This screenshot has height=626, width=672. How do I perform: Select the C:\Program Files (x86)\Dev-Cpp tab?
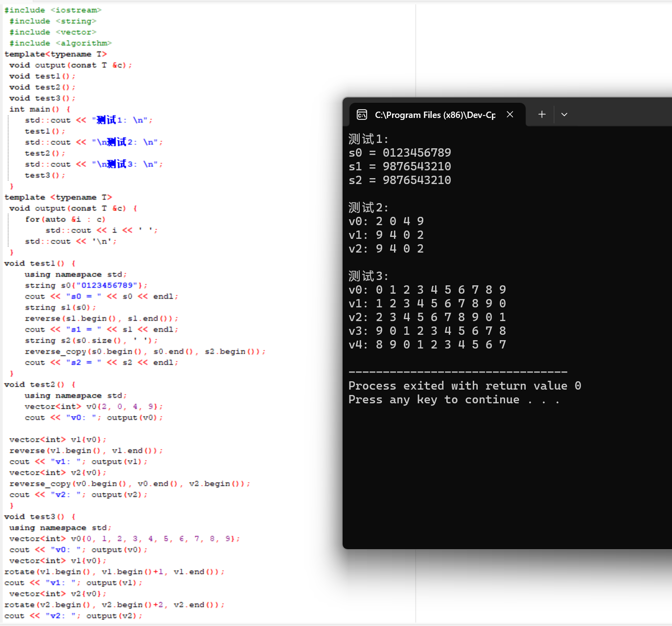point(438,115)
